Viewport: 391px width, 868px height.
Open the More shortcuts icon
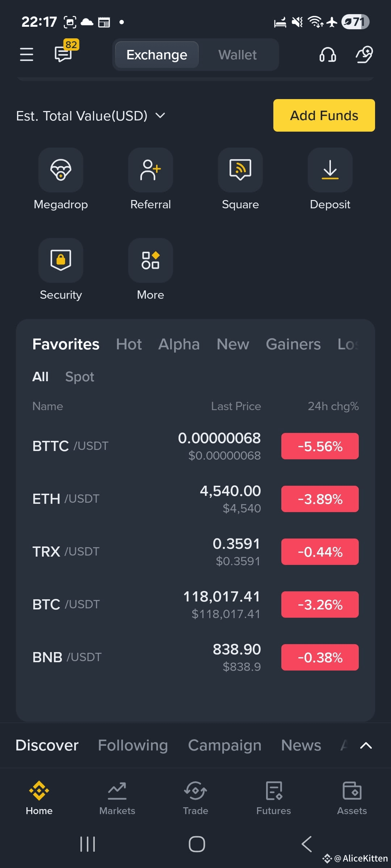click(x=151, y=260)
